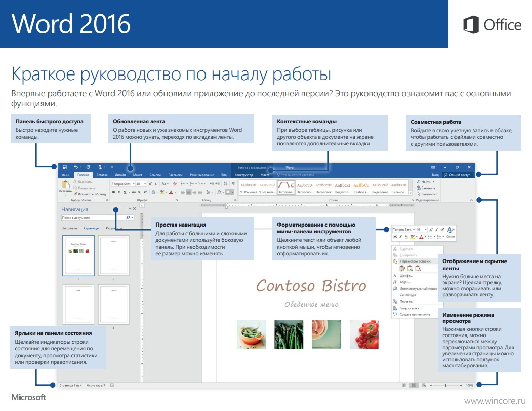The image size is (532, 411).
Task: Toggle the show paragraph marks (¶) button
Action: tap(233, 184)
